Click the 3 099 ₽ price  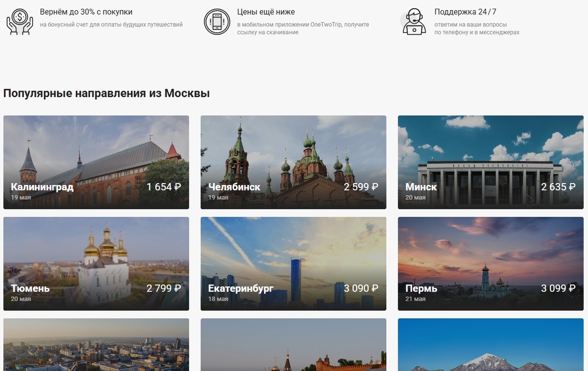click(558, 288)
